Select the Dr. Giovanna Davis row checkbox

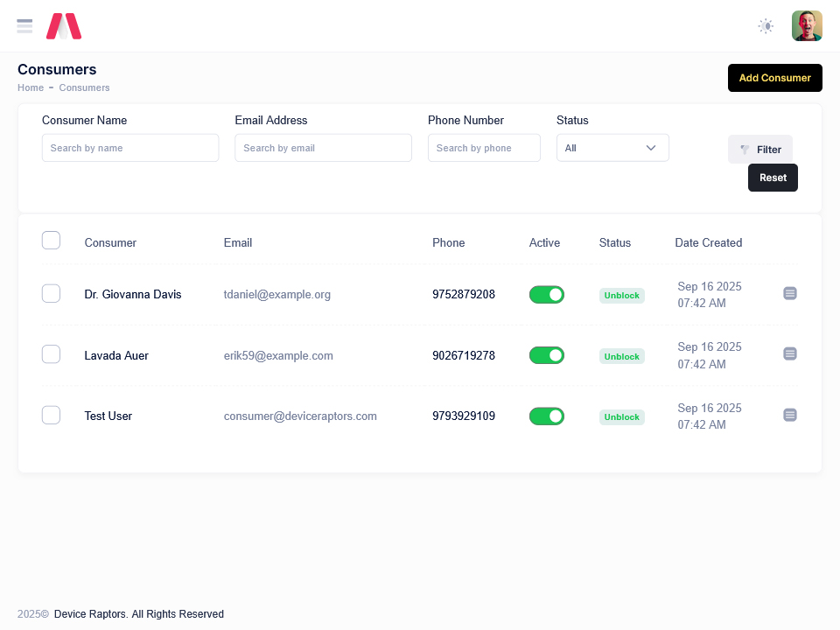pyautogui.click(x=51, y=294)
